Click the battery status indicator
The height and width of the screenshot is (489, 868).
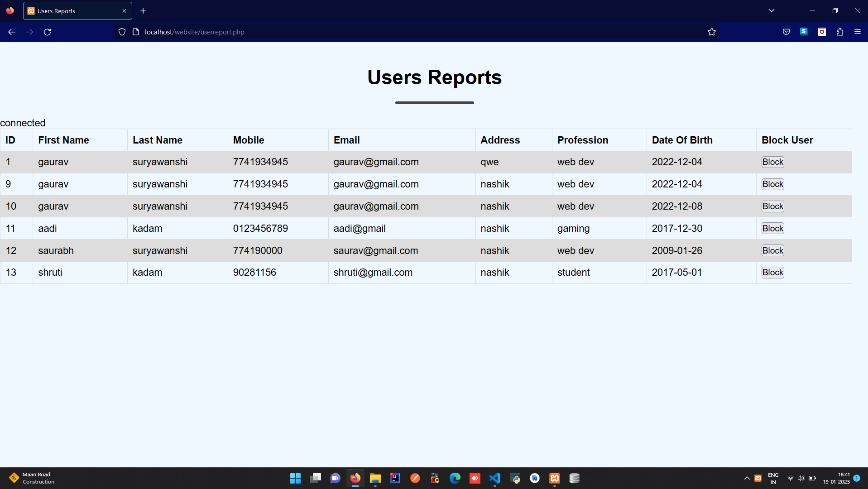click(x=812, y=478)
